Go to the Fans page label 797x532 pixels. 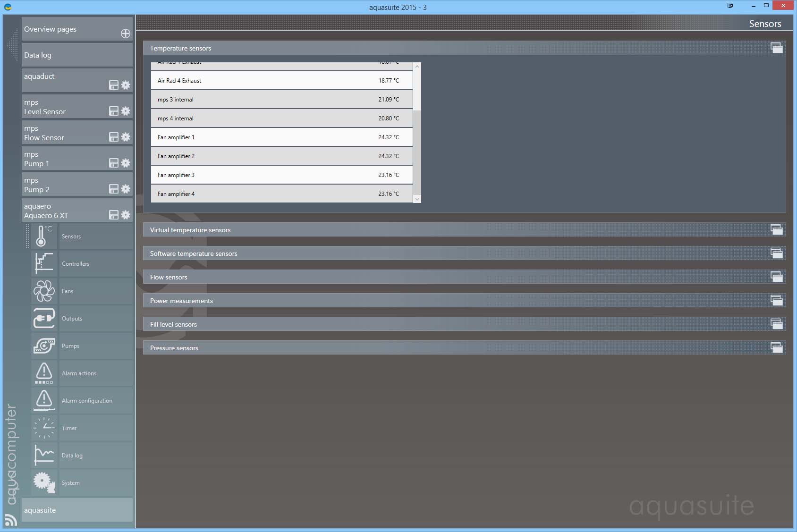[x=68, y=291]
